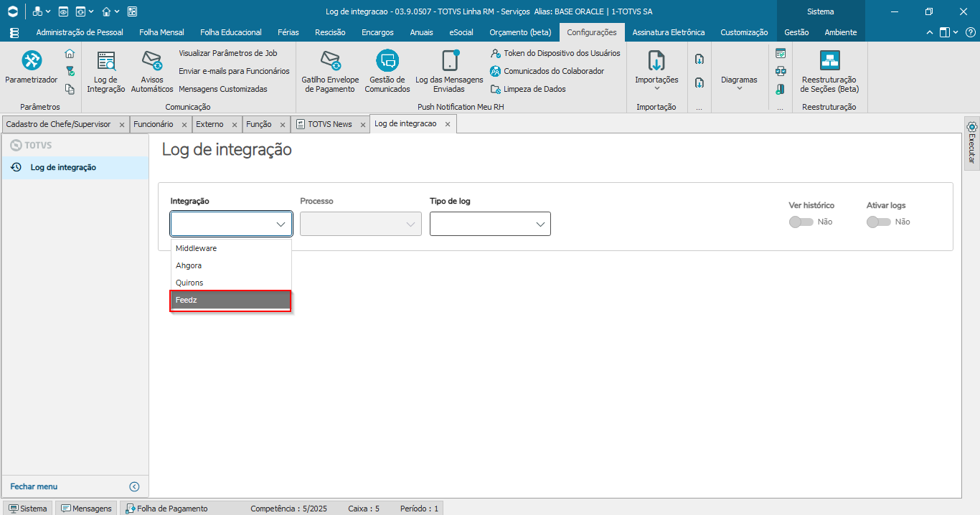The image size is (980, 515).
Task: Click the Mensagens status bar button
Action: (x=86, y=509)
